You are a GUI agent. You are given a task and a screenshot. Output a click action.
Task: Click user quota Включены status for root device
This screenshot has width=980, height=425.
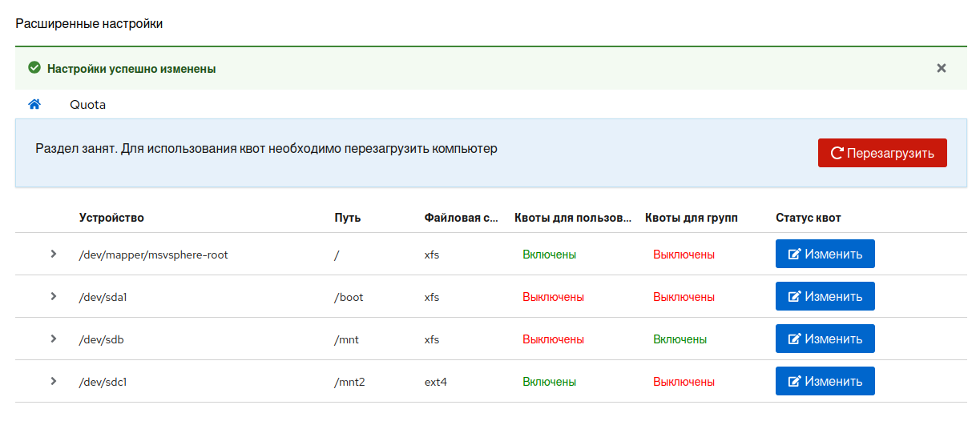coord(549,255)
